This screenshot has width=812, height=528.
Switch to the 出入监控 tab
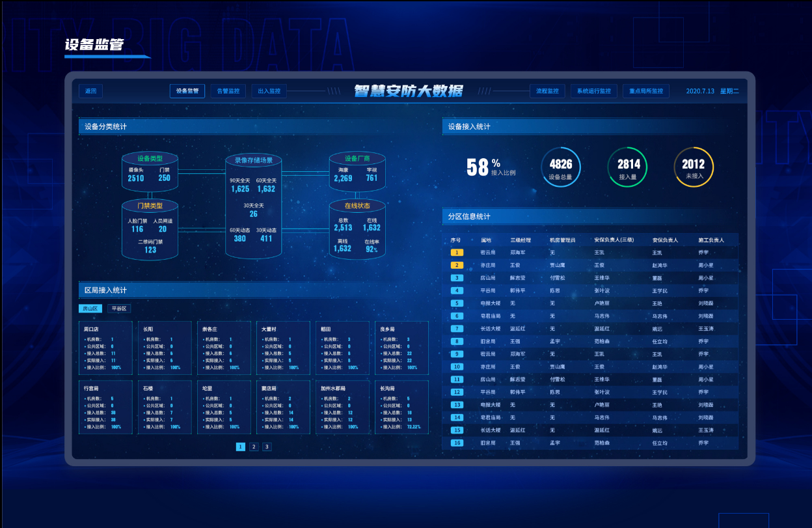(269, 91)
